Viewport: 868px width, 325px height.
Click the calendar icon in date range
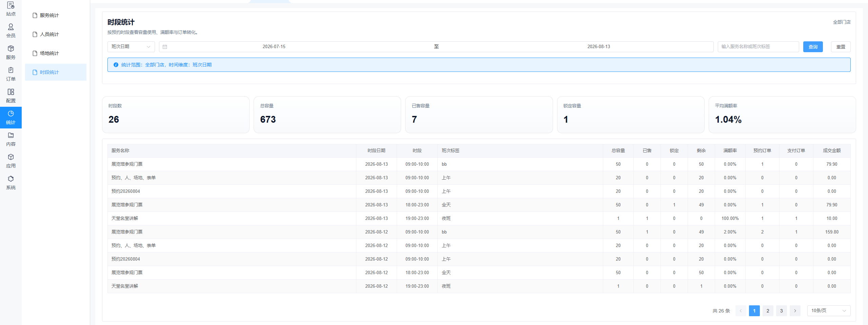[x=165, y=47]
